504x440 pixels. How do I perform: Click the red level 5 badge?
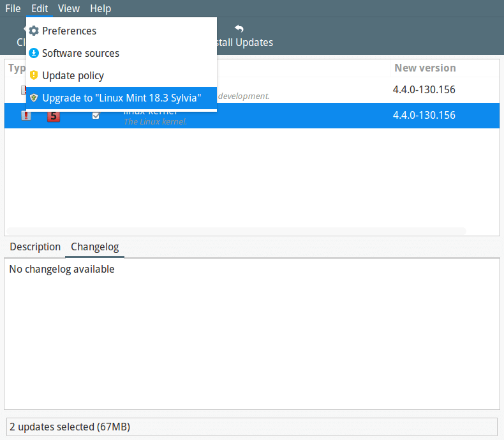pyautogui.click(x=54, y=116)
